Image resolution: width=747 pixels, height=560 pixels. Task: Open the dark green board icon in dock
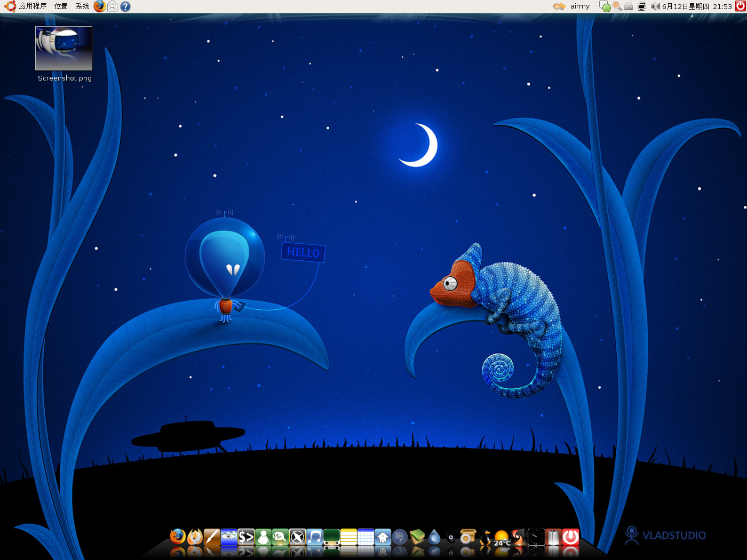331,537
